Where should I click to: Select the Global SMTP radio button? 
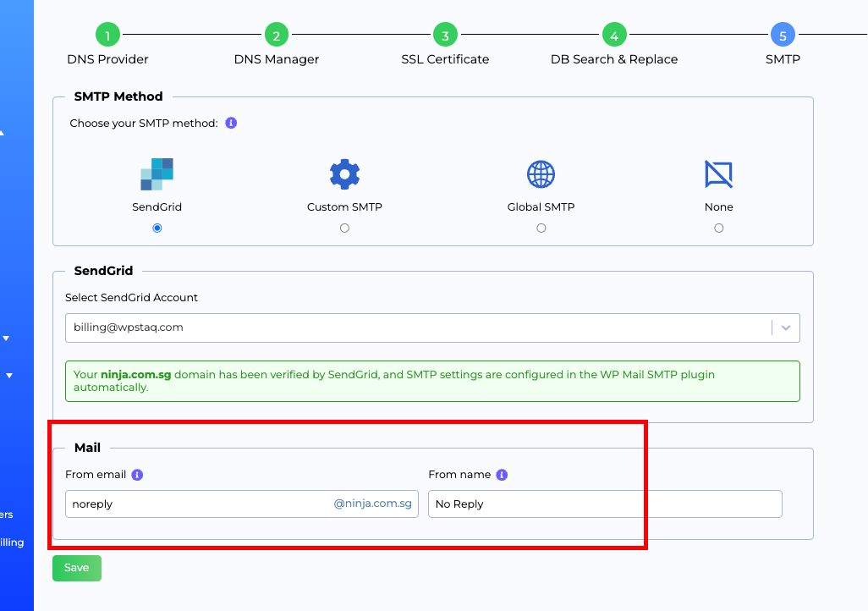541,228
